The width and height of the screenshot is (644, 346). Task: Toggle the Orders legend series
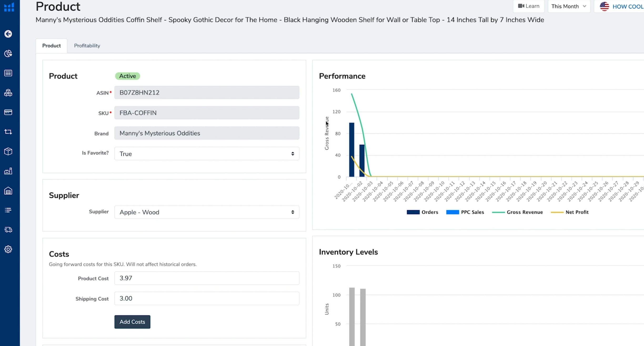[x=429, y=212]
